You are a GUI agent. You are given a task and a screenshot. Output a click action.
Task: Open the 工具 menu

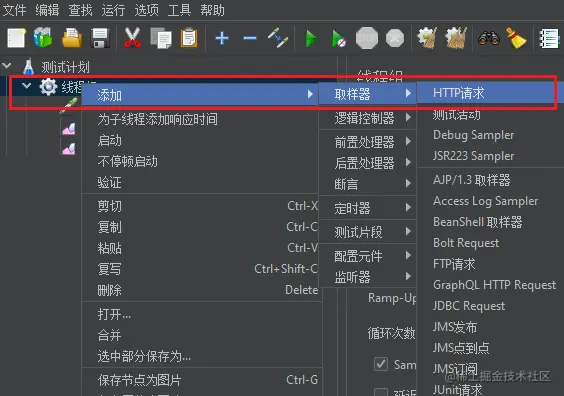pyautogui.click(x=179, y=10)
